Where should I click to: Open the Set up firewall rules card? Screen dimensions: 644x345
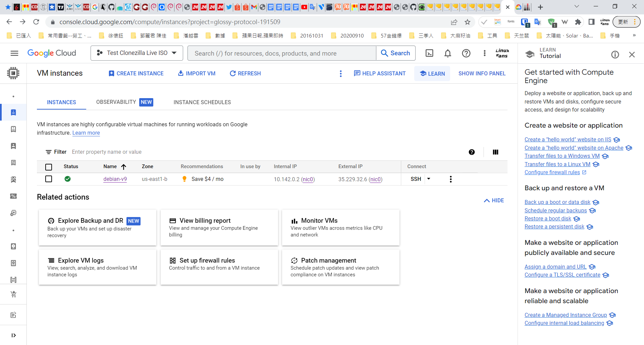(x=219, y=267)
